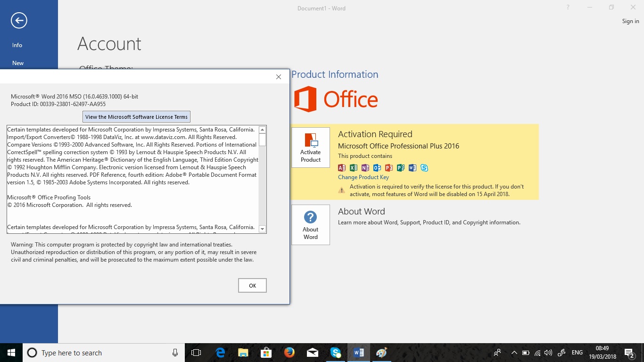This screenshot has height=362, width=644.
Task: Click the Access icon in product list
Action: point(342,168)
